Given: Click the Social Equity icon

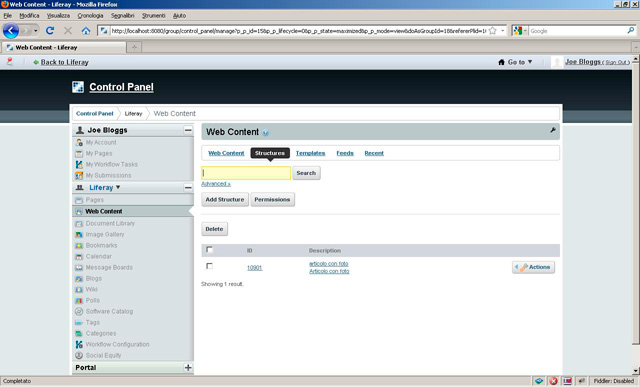Looking at the screenshot, I should [79, 356].
